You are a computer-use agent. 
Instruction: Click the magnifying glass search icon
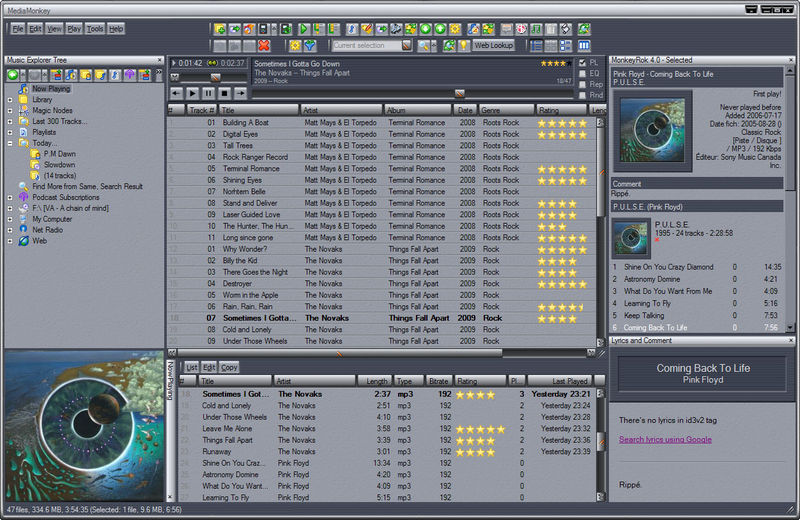[423, 45]
